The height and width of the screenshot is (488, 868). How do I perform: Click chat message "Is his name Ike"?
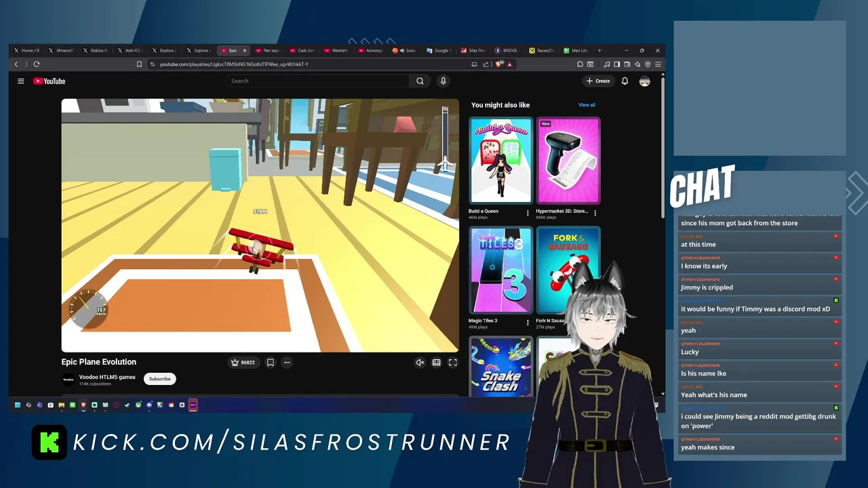[x=703, y=373]
